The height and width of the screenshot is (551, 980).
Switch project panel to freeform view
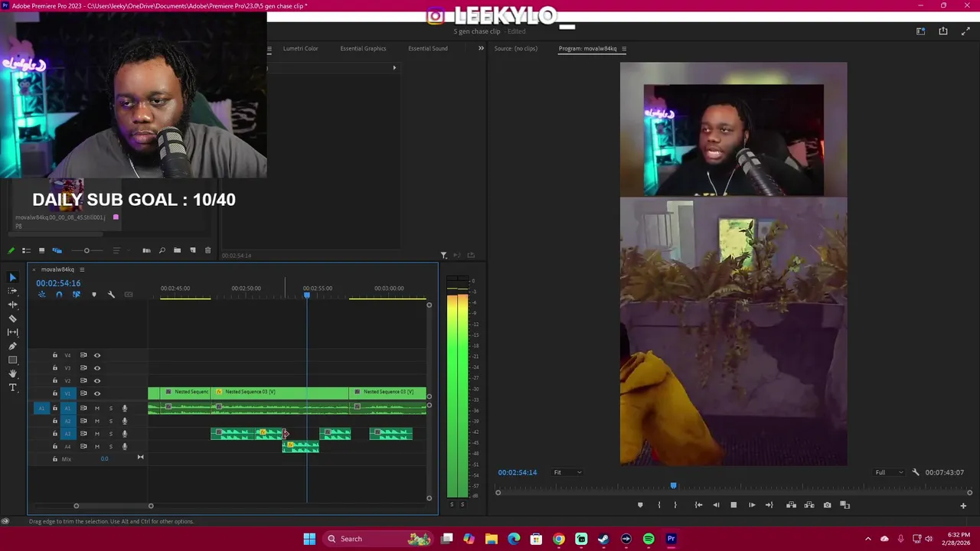click(57, 250)
